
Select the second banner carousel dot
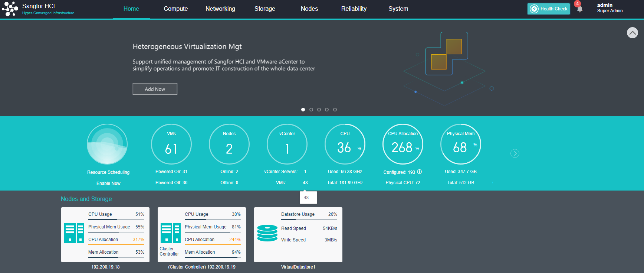[x=311, y=110]
